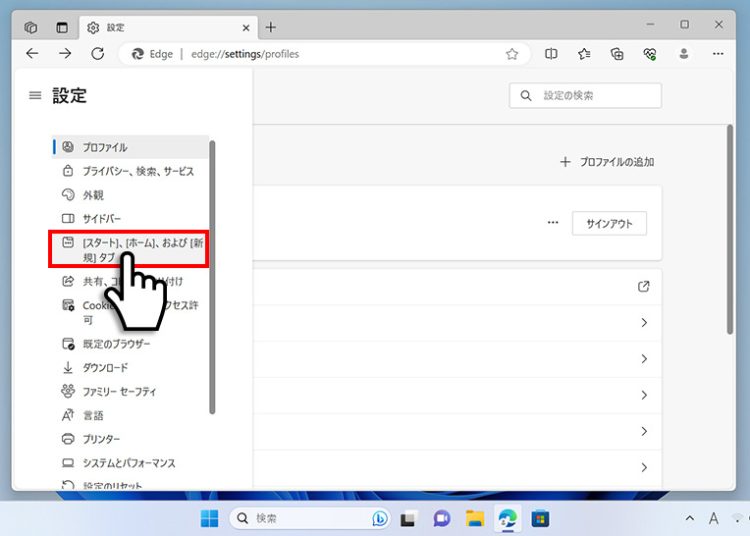The image size is (750, 536).
Task: Open プリンター settings section
Action: 130,439
